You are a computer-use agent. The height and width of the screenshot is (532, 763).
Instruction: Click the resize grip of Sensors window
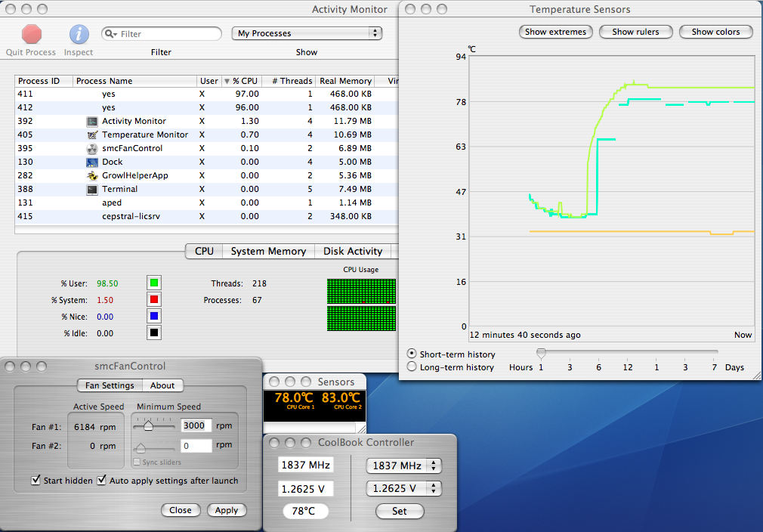(361, 428)
